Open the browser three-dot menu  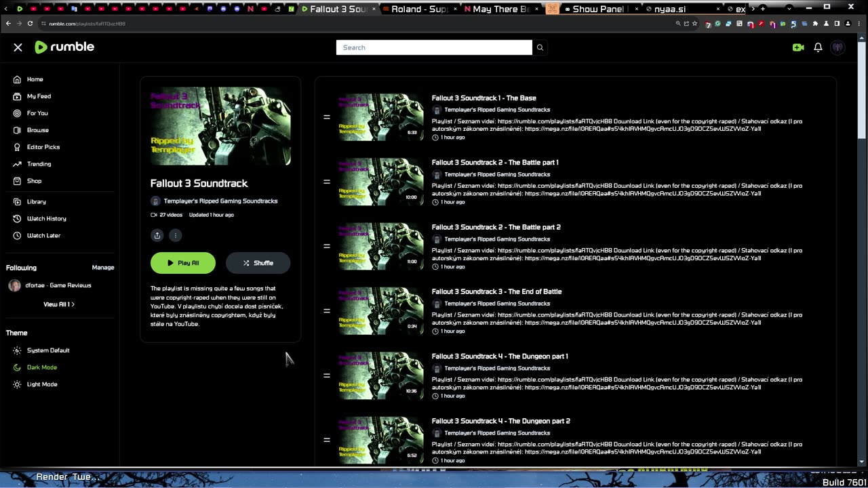pyautogui.click(x=859, y=24)
